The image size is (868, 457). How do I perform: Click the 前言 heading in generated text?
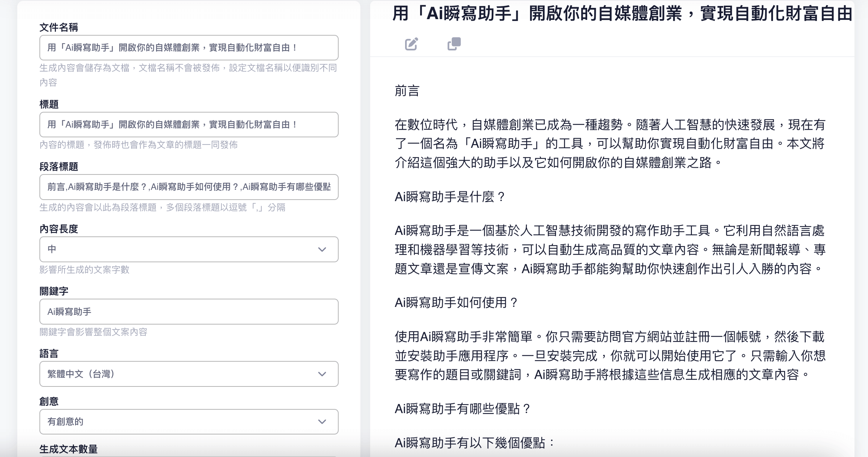coord(407,91)
